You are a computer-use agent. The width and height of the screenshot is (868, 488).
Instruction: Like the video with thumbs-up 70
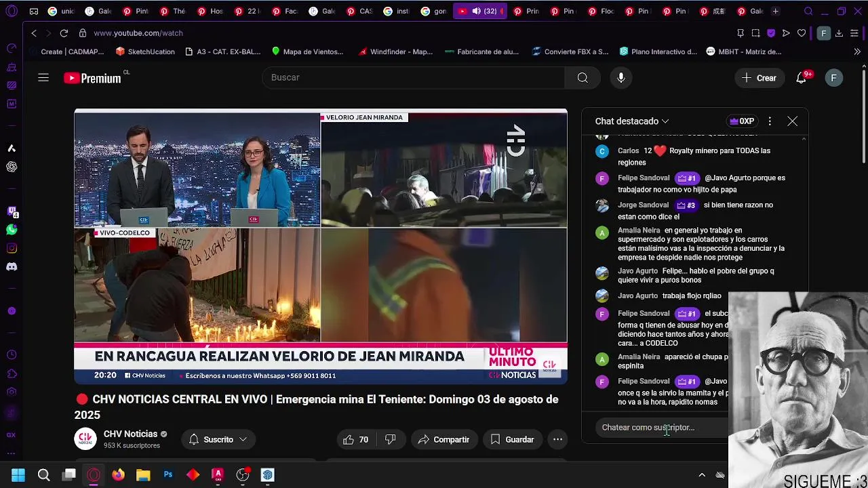point(357,439)
